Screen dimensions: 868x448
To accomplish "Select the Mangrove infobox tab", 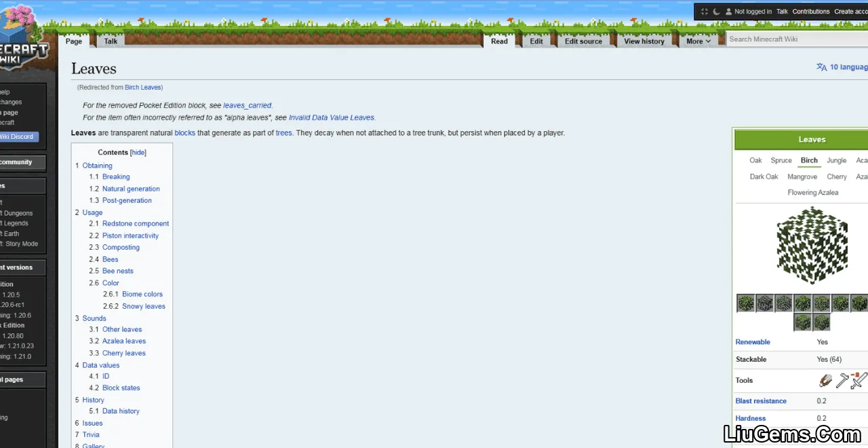I will [802, 177].
